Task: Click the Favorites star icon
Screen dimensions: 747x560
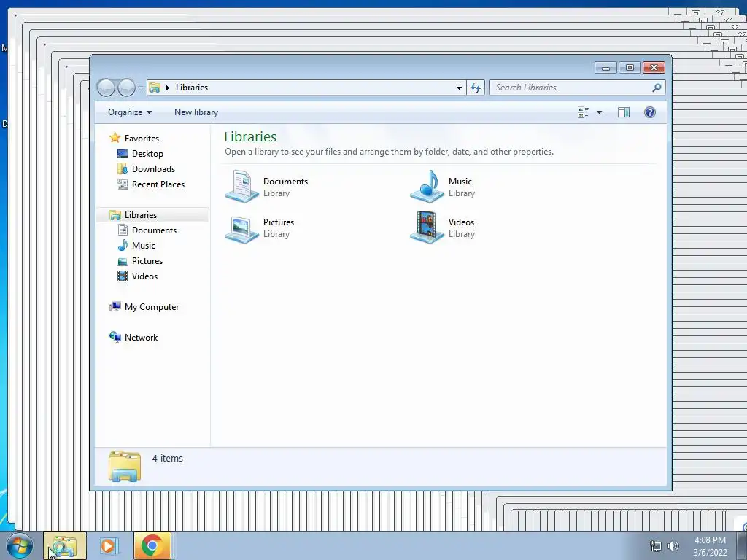Action: pyautogui.click(x=115, y=138)
